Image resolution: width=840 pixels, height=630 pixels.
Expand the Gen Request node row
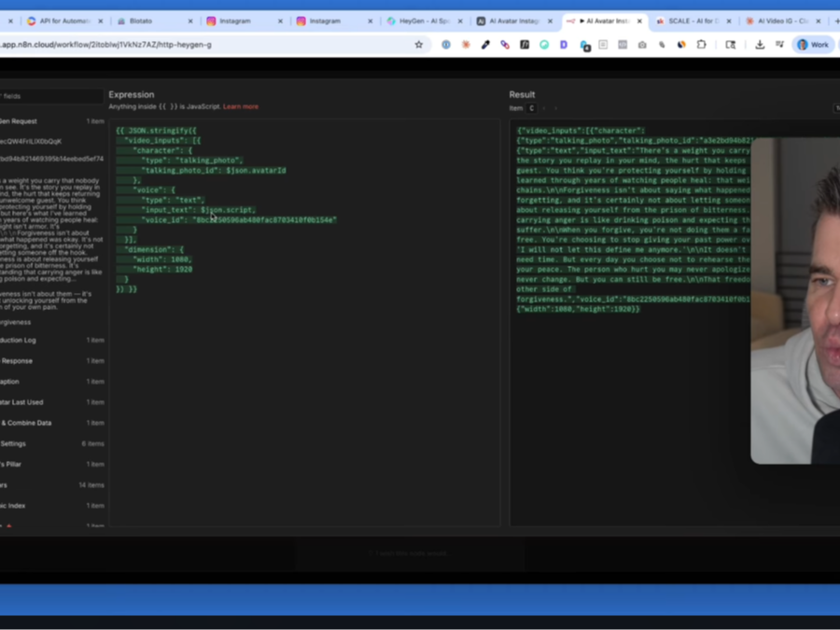(x=52, y=121)
